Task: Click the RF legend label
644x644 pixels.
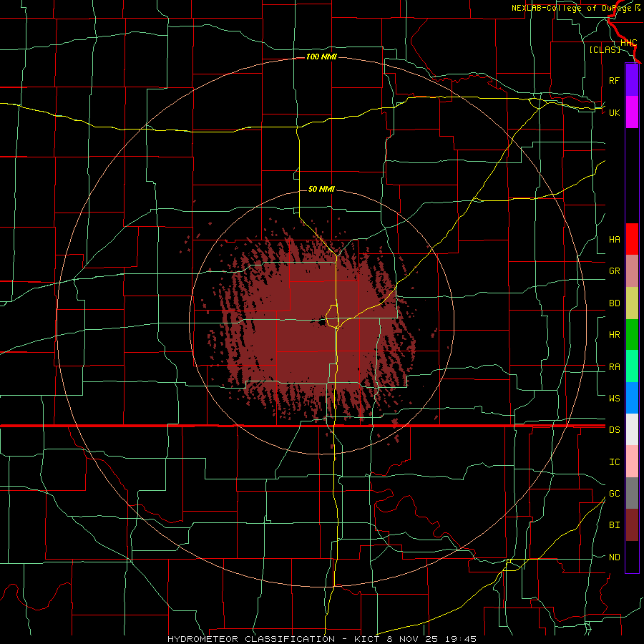Action: coord(614,80)
